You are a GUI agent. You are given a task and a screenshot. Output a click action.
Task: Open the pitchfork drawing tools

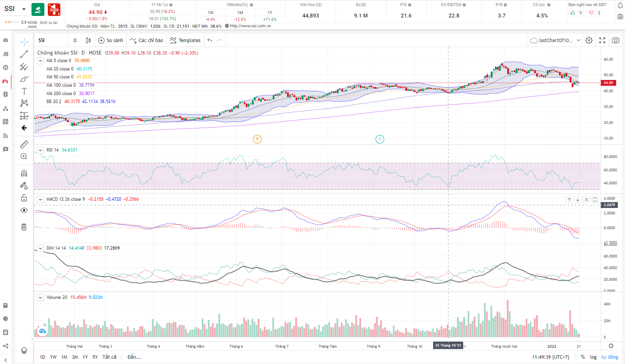[24, 67]
